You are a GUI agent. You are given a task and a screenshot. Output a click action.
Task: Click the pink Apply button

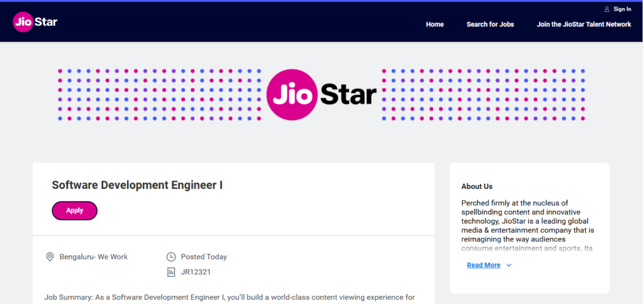74,210
